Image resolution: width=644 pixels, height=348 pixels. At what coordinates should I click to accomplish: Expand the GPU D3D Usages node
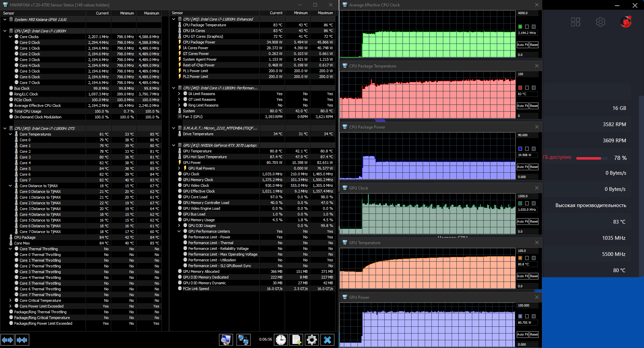click(179, 226)
